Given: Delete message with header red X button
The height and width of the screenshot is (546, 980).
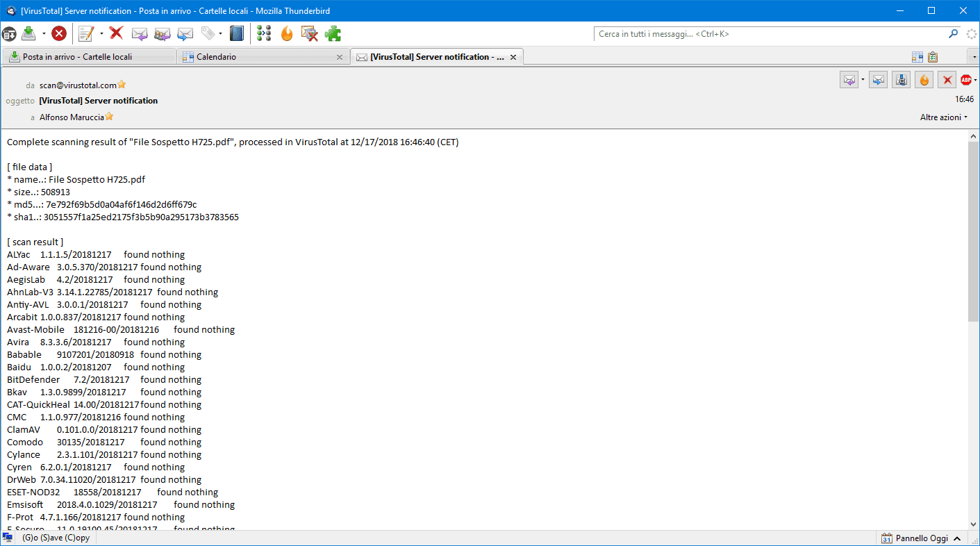Looking at the screenshot, I should coord(947,80).
